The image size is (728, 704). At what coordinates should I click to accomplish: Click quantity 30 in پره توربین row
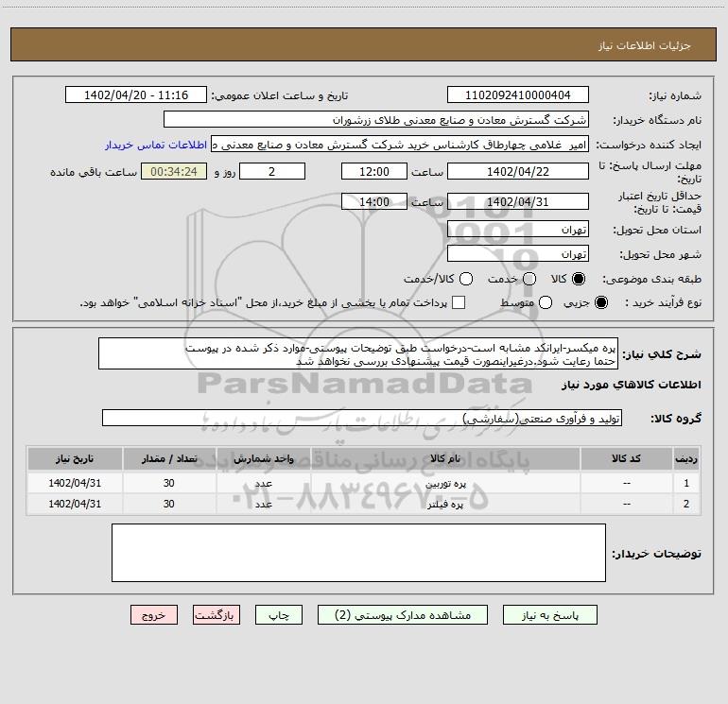pyautogui.click(x=169, y=483)
